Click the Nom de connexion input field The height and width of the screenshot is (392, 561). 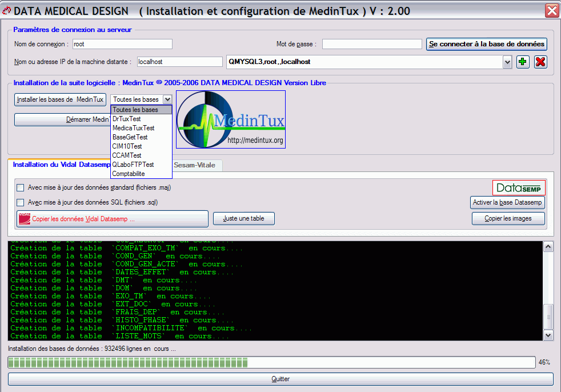coord(122,44)
